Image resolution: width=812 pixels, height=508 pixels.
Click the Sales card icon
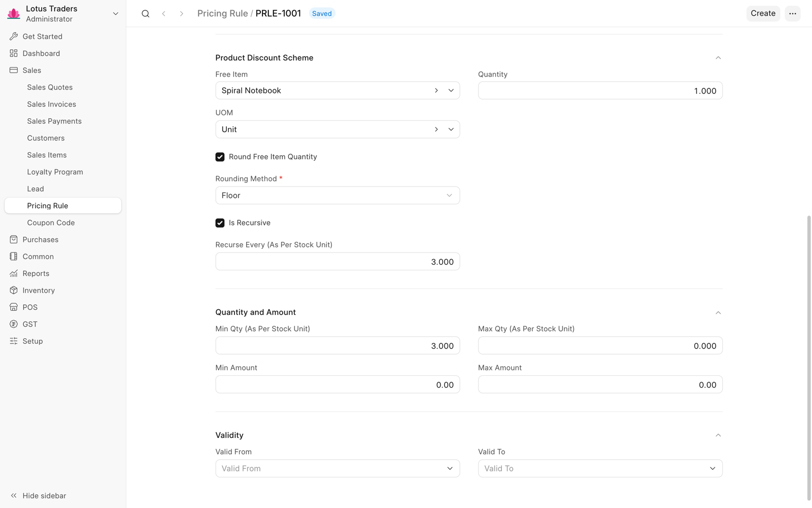tap(14, 70)
